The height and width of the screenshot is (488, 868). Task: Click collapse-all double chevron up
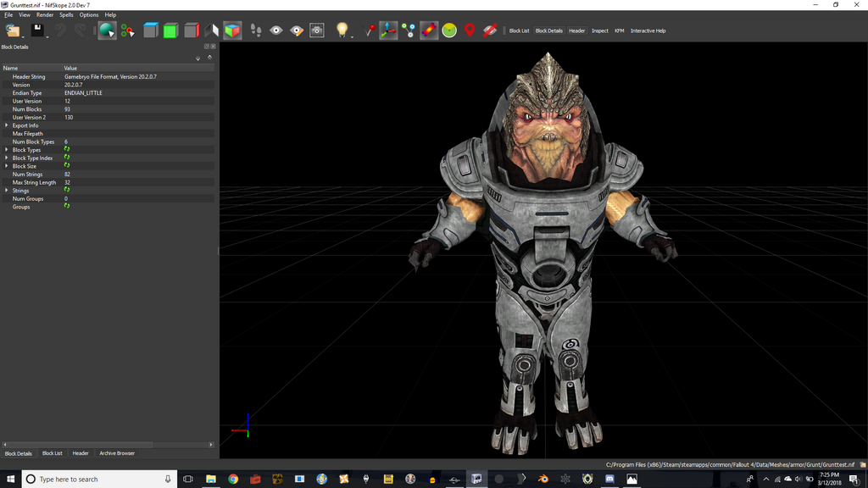[x=210, y=58]
